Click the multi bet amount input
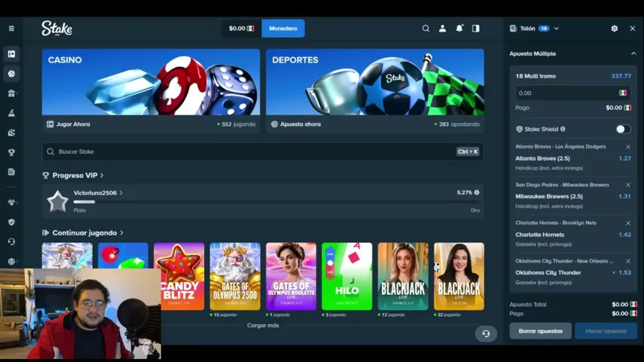644x362 pixels. pos(573,94)
